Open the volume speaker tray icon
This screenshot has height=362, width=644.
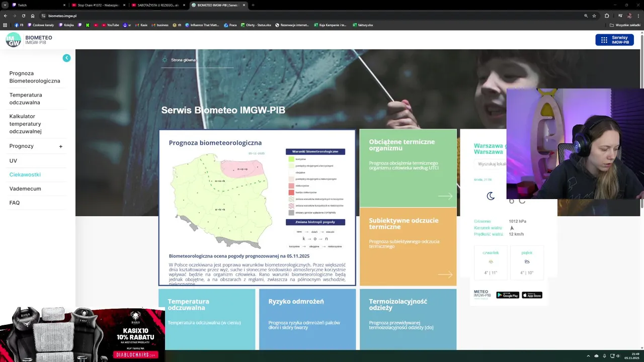click(x=618, y=356)
